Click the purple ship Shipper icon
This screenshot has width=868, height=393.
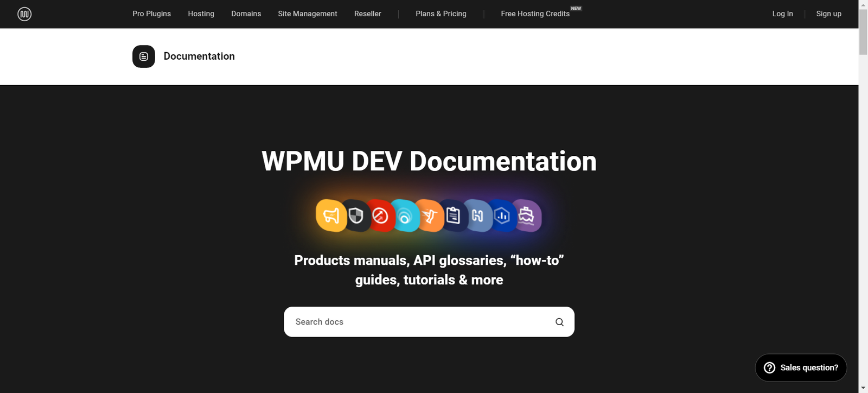pos(527,216)
